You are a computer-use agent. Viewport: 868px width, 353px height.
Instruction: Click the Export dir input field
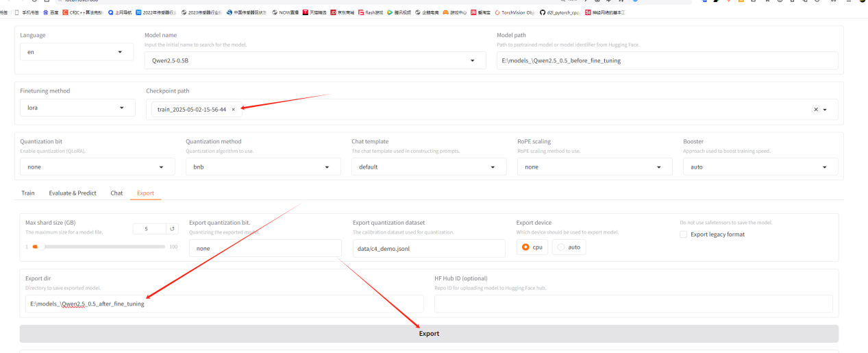225,304
